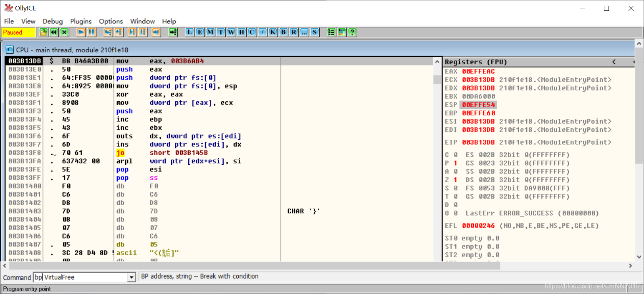This screenshot has height=294, width=644.
Task: Select the ESP register value 00EFFE54
Action: 478,105
